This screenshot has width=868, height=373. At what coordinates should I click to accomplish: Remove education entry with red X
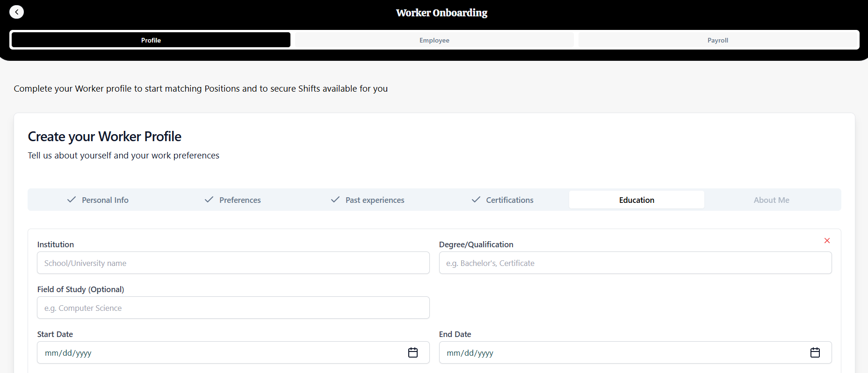827,241
